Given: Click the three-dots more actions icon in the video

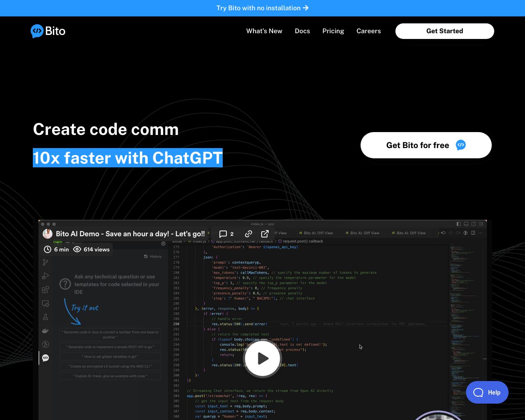Looking at the screenshot, I should pyautogui.click(x=481, y=233).
